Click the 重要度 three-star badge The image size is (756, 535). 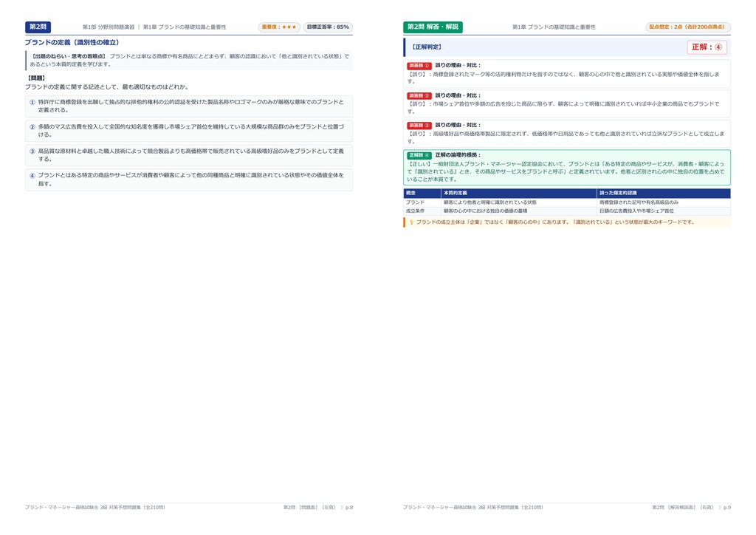pyautogui.click(x=279, y=27)
